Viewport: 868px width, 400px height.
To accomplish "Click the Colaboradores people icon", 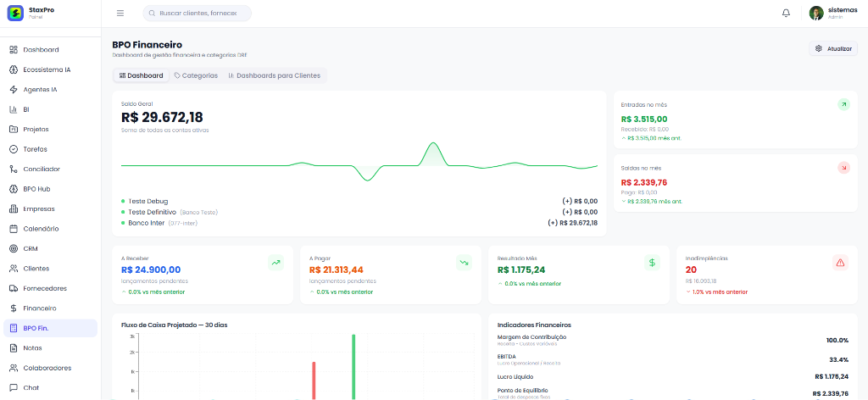I will tap(14, 368).
